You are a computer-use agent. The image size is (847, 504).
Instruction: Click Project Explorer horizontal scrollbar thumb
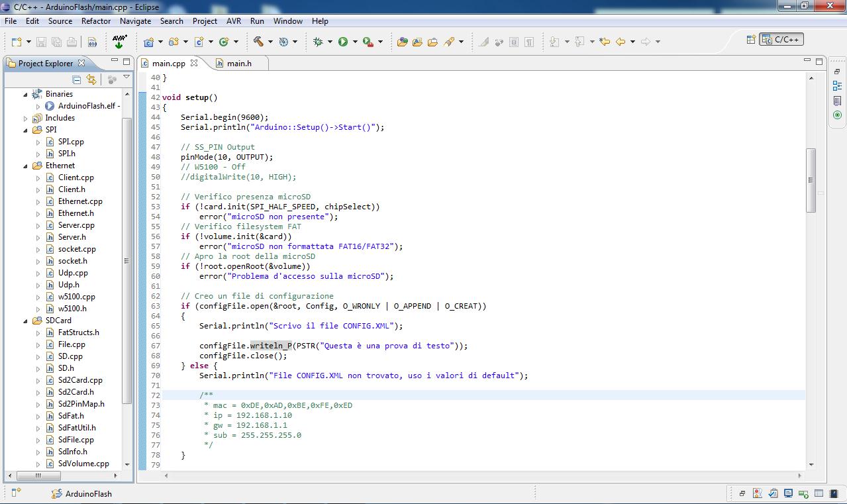38,475
